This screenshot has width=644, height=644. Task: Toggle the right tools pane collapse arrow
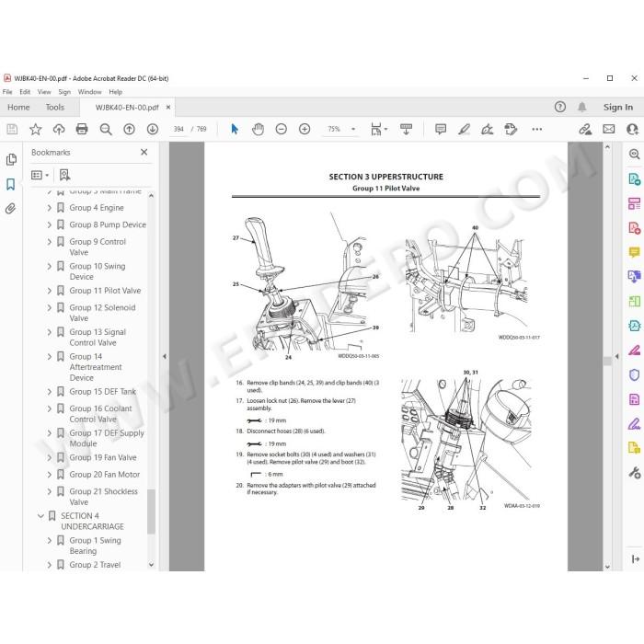(x=617, y=356)
